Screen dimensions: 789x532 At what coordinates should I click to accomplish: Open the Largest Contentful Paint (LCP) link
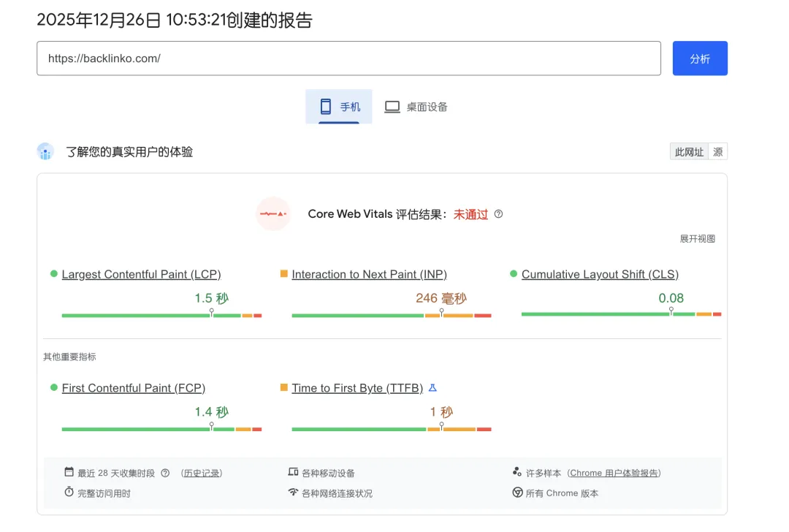click(x=141, y=275)
